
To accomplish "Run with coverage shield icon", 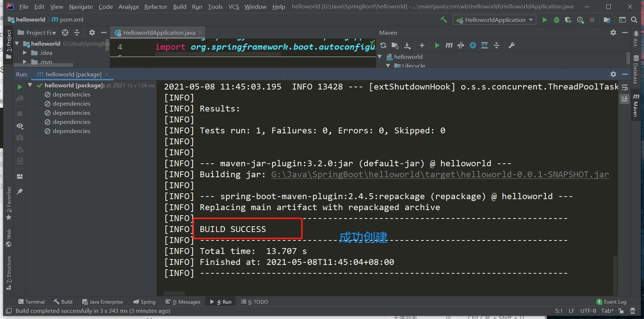I will [568, 20].
